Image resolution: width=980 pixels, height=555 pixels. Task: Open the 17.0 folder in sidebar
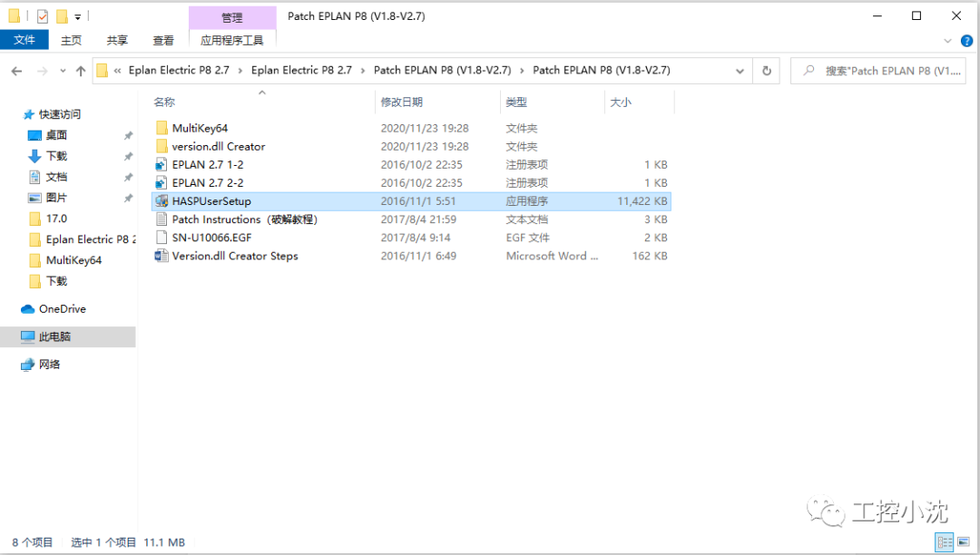56,219
